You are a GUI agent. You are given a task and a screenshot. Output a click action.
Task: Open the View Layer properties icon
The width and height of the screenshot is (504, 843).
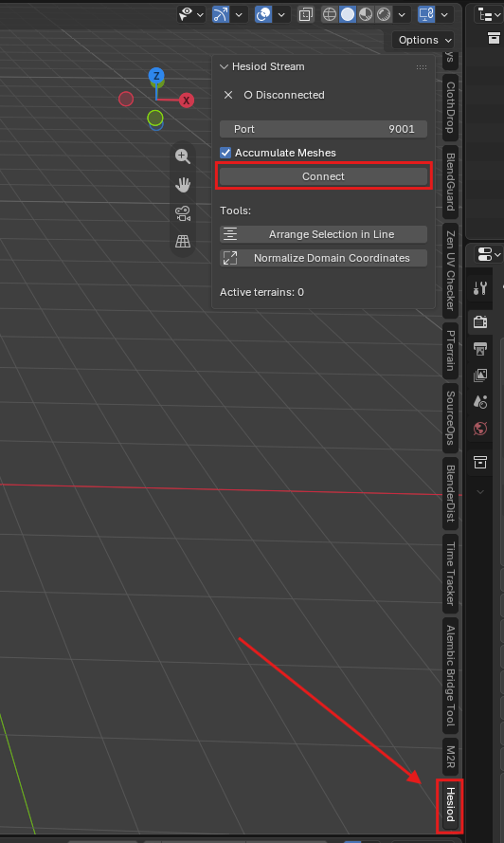(x=480, y=375)
